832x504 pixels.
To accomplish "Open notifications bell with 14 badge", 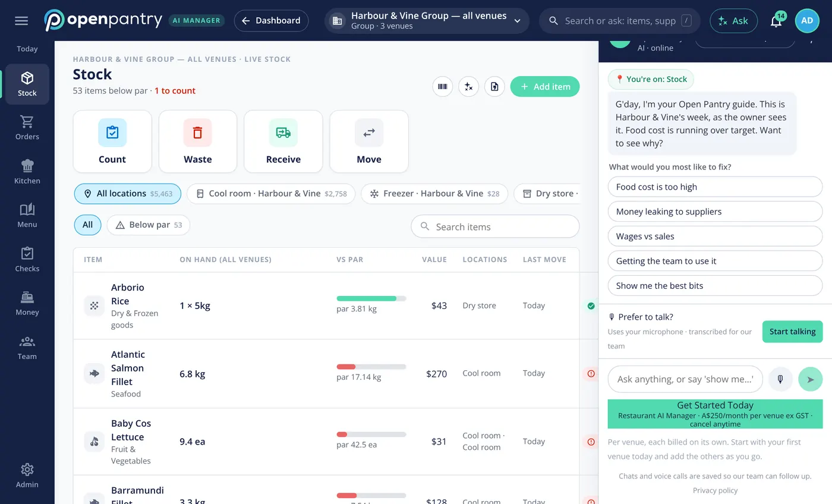I will click(776, 21).
